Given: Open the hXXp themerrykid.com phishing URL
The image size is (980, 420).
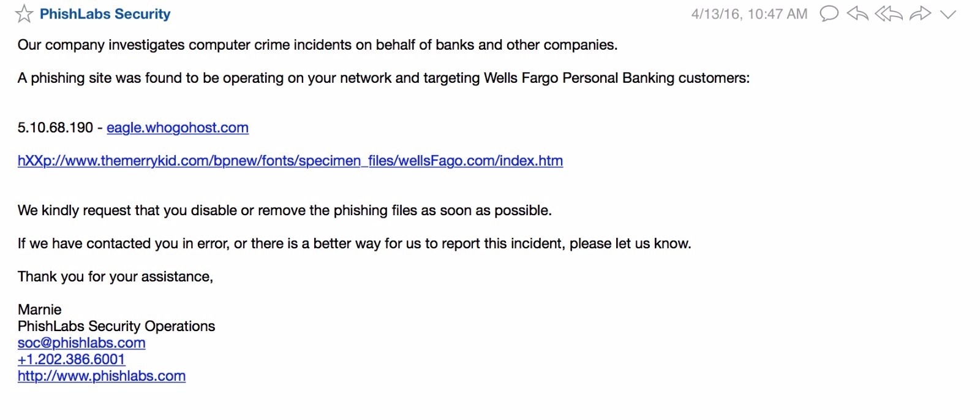Looking at the screenshot, I should coord(290,161).
